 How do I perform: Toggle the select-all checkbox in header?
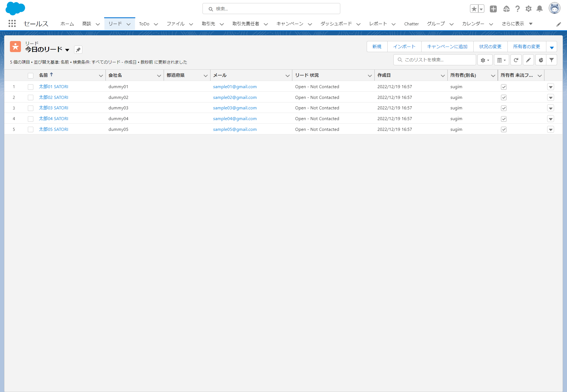tap(31, 76)
